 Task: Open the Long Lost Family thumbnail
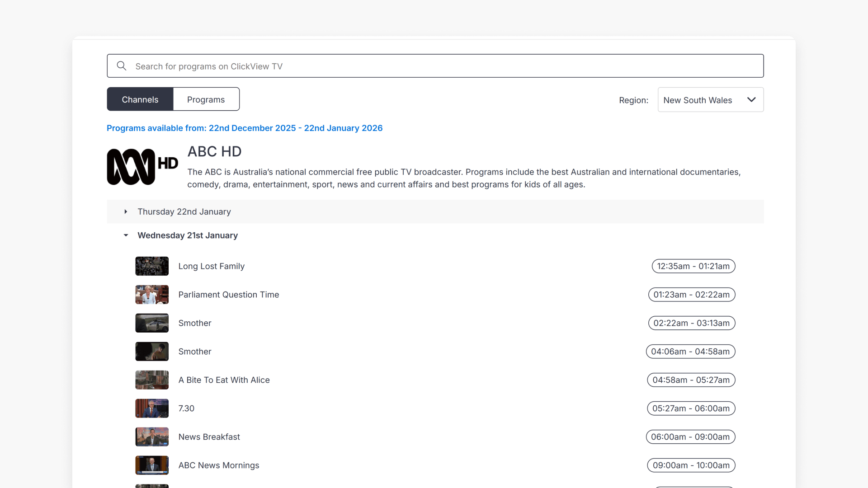click(151, 266)
